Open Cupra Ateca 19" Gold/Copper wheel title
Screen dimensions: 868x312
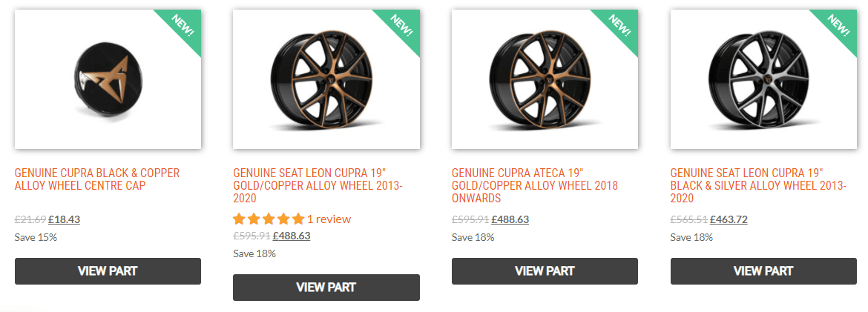pos(534,185)
